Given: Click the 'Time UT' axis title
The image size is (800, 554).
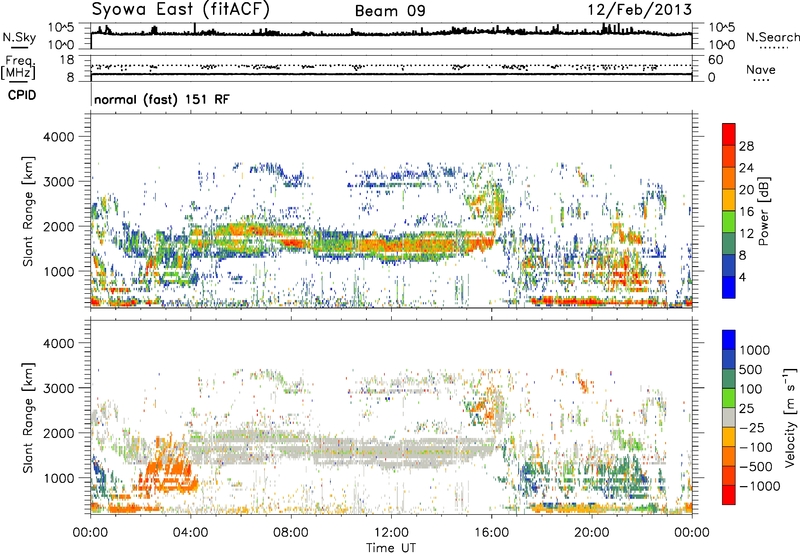Looking at the screenshot, I should point(391,547).
